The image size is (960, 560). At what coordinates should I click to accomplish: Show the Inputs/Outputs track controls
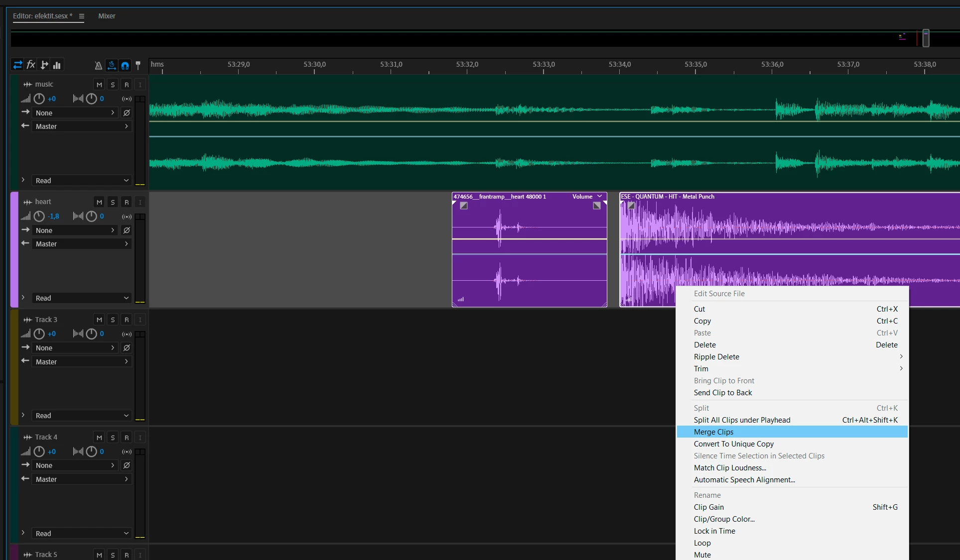(x=17, y=65)
